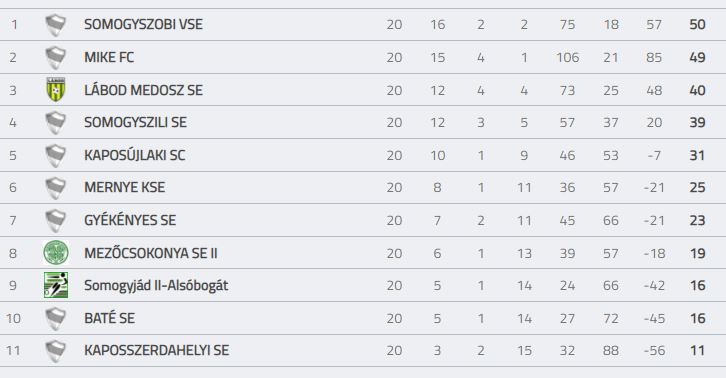Open the Lábod Medosz SE yellow-green crest
This screenshot has width=726, height=378.
click(56, 90)
